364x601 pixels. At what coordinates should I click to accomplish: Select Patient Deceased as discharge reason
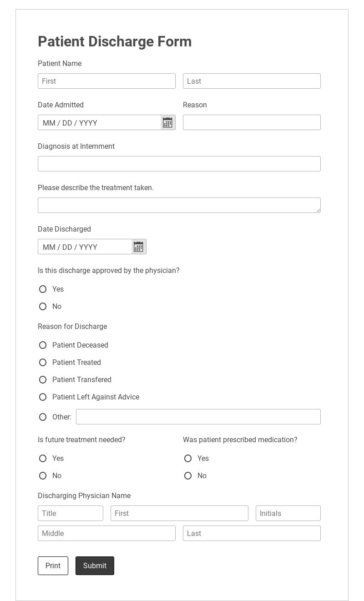[x=43, y=345]
